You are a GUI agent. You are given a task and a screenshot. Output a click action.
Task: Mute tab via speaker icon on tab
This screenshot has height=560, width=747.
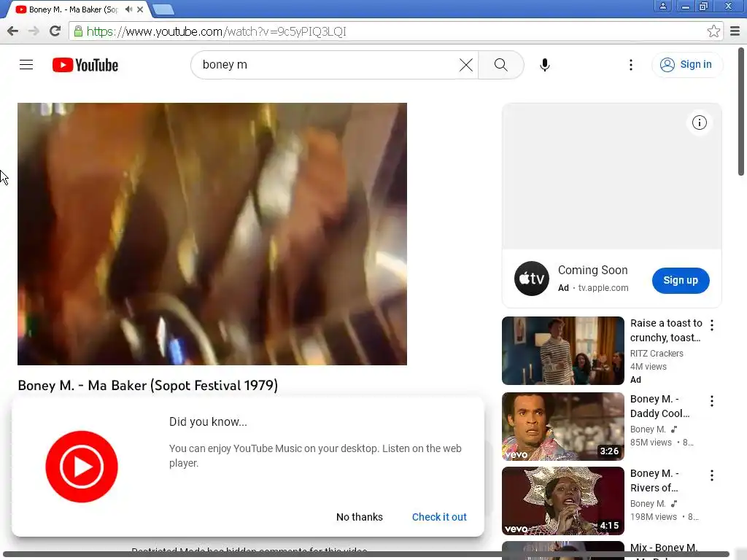[128, 9]
